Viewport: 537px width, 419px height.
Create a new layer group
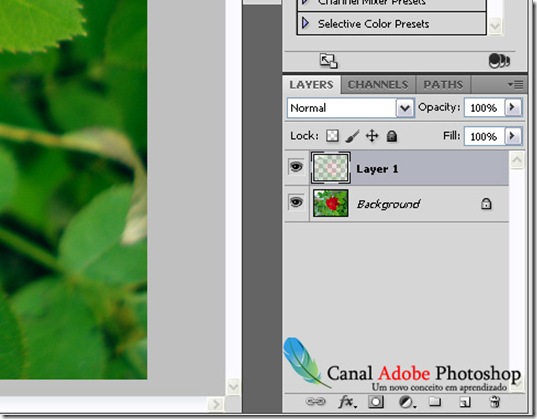click(435, 401)
